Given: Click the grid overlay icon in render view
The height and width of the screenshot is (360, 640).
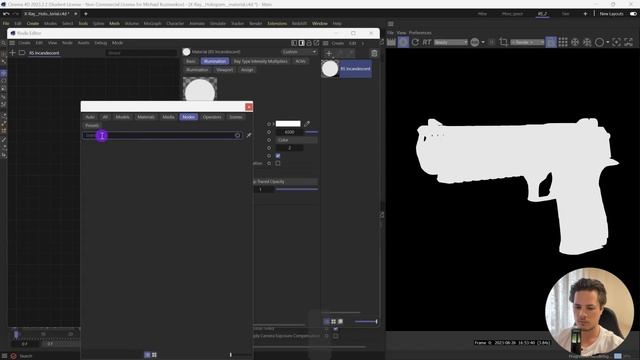Looking at the screenshot, I should (x=563, y=42).
